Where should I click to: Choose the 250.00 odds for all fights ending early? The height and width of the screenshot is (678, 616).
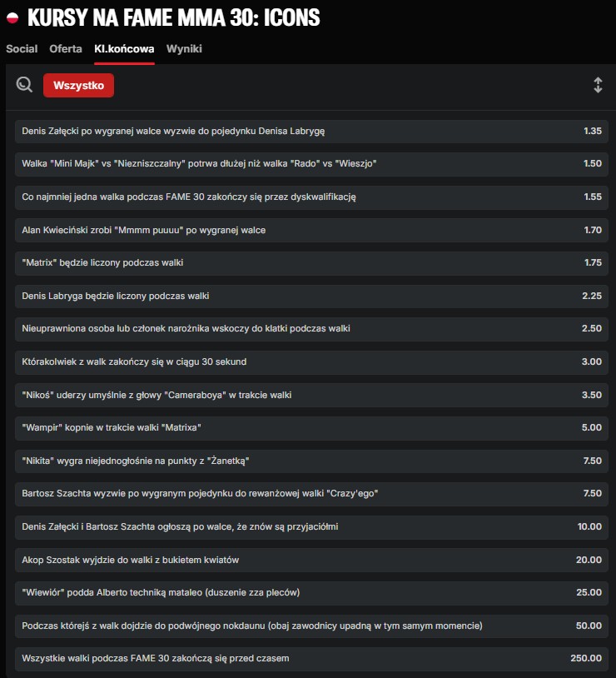pyautogui.click(x=586, y=658)
